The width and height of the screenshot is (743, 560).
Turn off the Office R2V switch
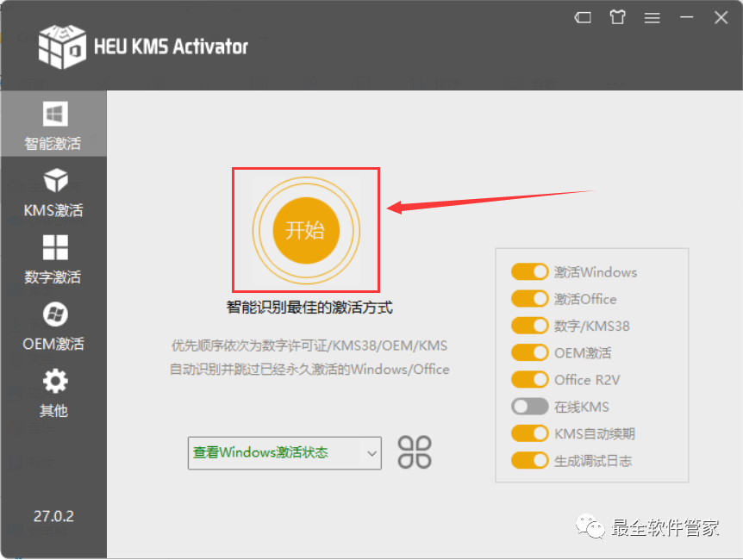coord(530,380)
